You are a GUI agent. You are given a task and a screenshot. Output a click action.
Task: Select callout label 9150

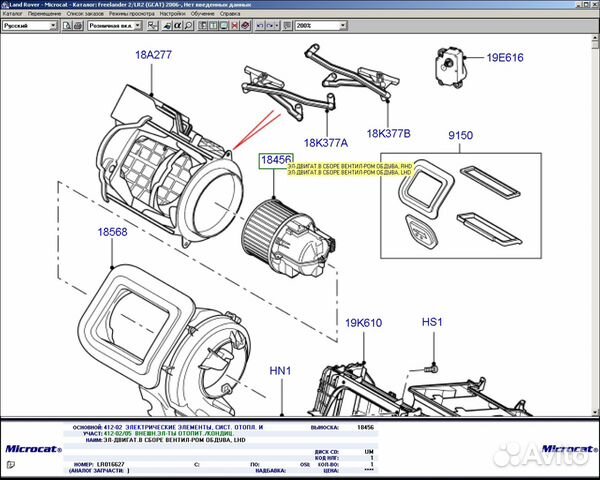pos(460,135)
